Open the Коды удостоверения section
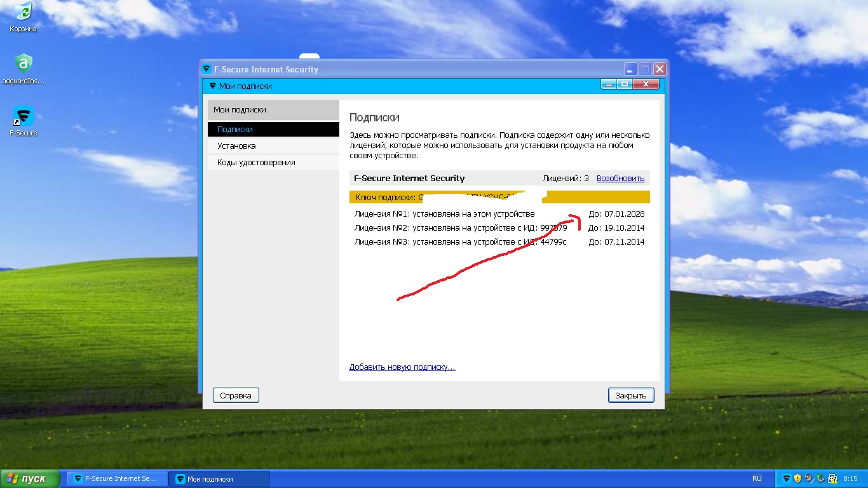Image resolution: width=868 pixels, height=488 pixels. pos(273,162)
